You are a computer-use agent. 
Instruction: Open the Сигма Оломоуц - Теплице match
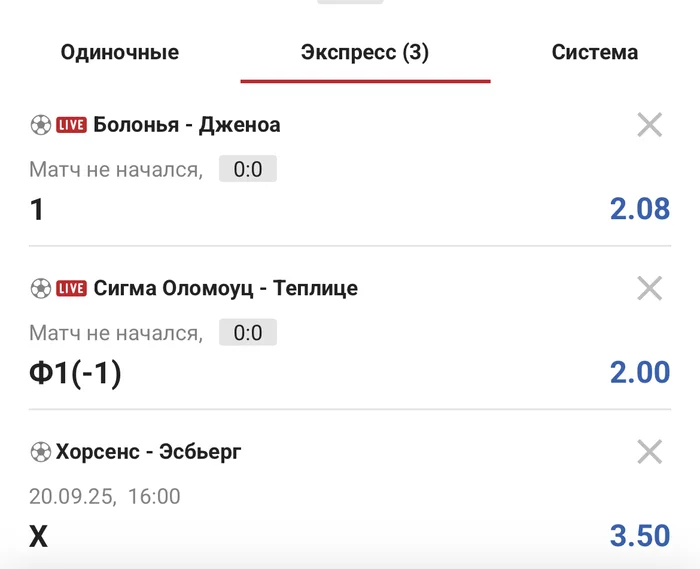[x=225, y=288]
